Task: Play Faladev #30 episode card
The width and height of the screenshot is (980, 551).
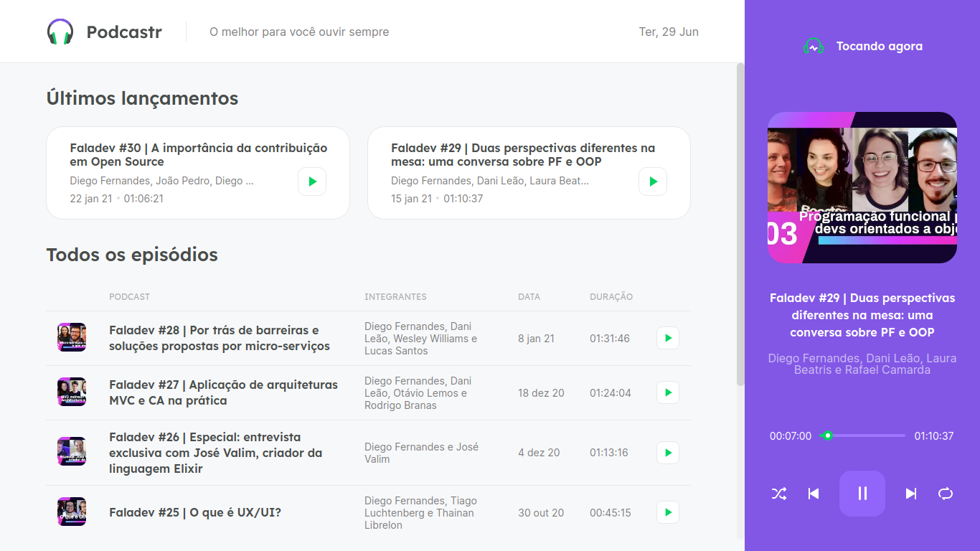Action: [312, 182]
